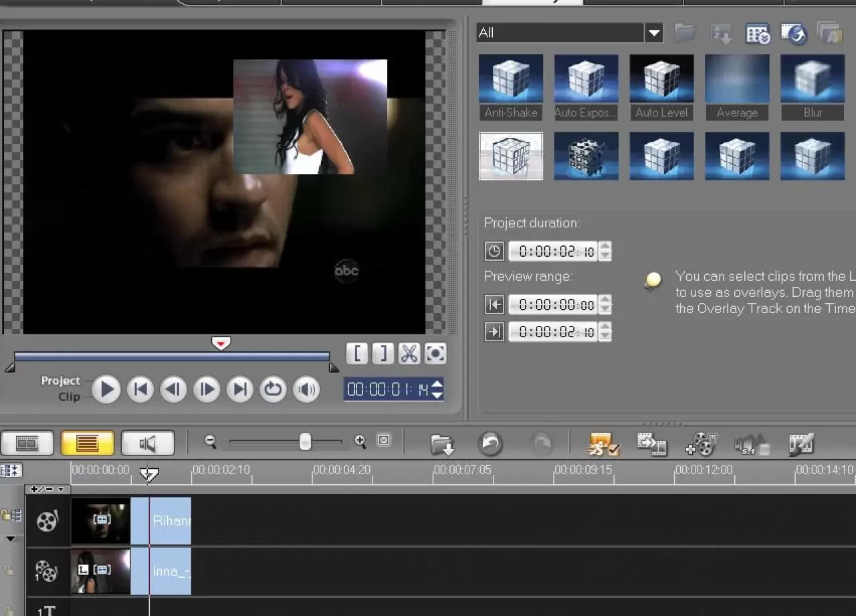Fit project in timeline window

[x=383, y=440]
